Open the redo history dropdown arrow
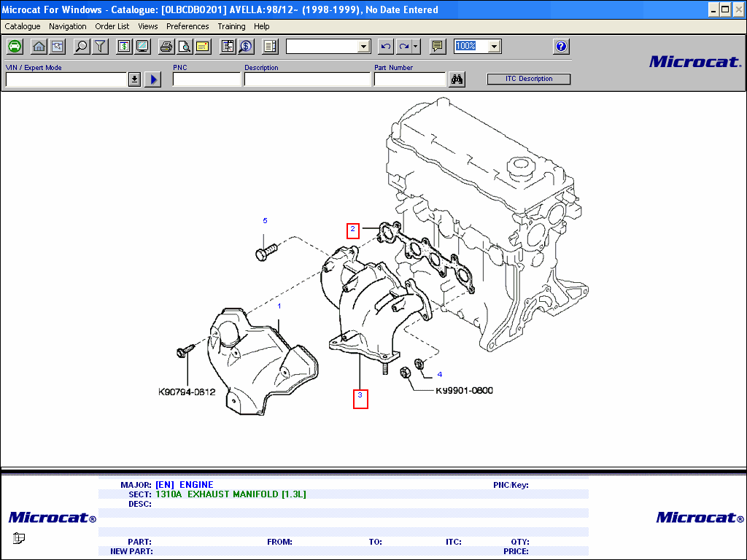This screenshot has width=747, height=560. 416,46
